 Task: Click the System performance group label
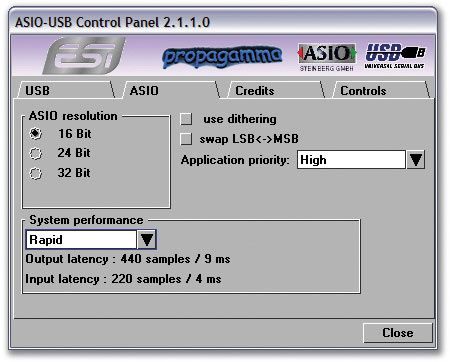[x=86, y=220]
